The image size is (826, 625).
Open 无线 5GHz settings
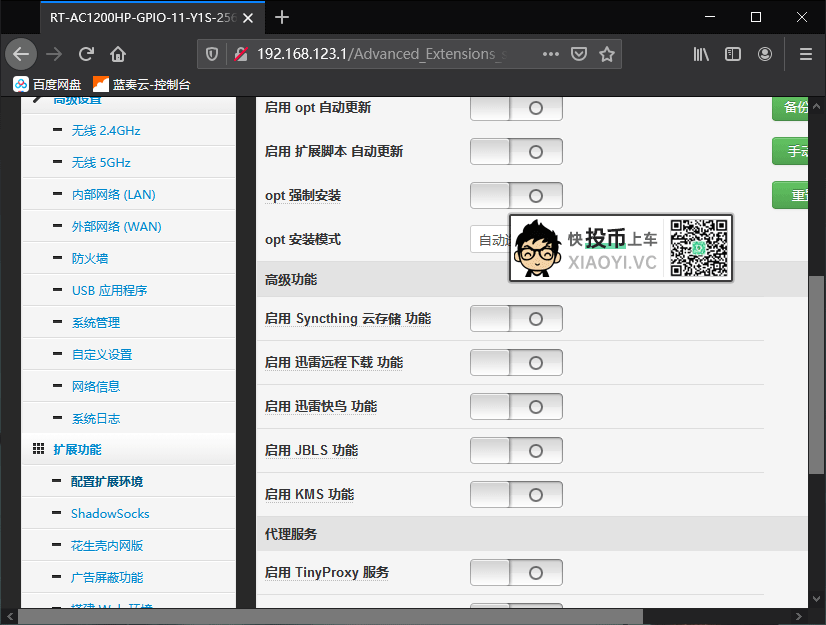tap(101, 163)
